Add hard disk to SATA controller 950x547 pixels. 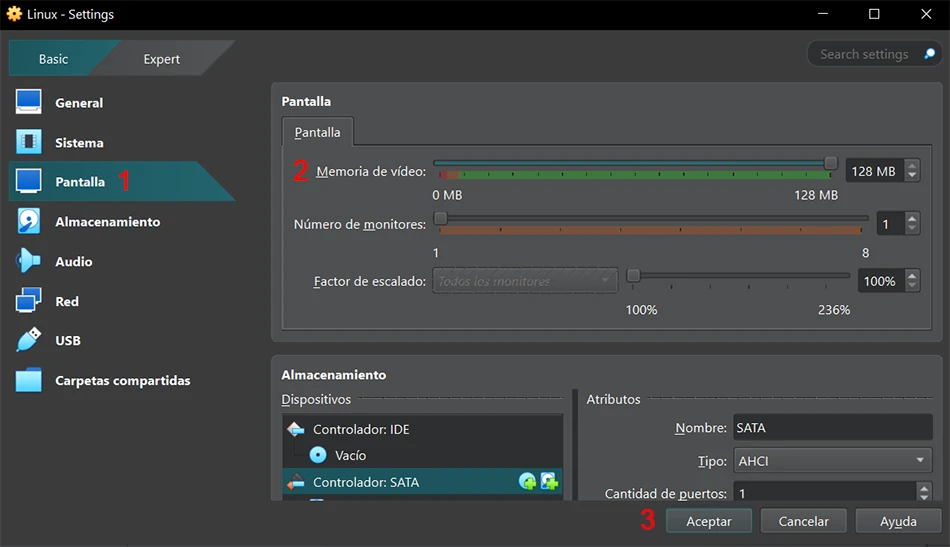coord(549,482)
